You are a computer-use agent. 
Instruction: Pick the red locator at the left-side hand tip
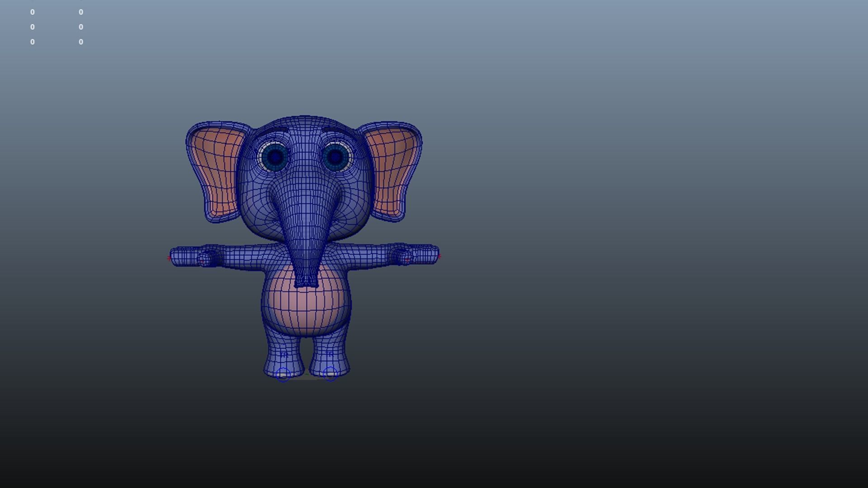[x=170, y=258]
